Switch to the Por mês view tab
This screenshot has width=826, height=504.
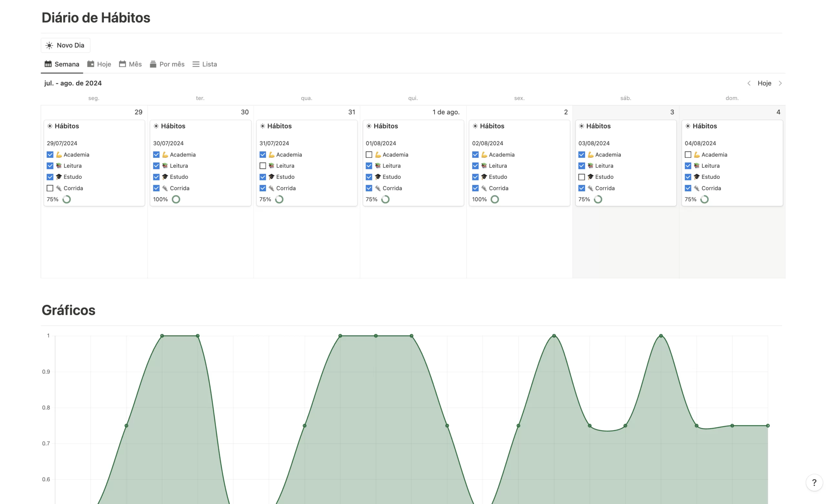coord(167,64)
